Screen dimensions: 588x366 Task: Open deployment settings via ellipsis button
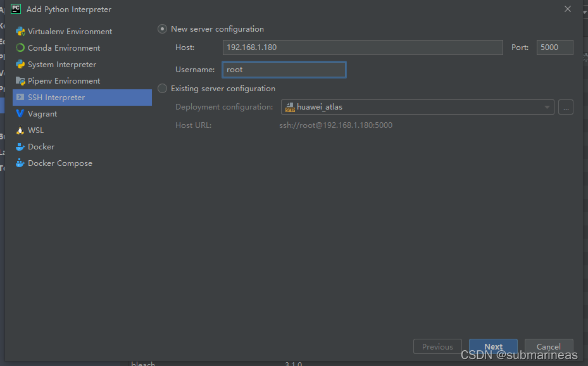[x=565, y=107]
